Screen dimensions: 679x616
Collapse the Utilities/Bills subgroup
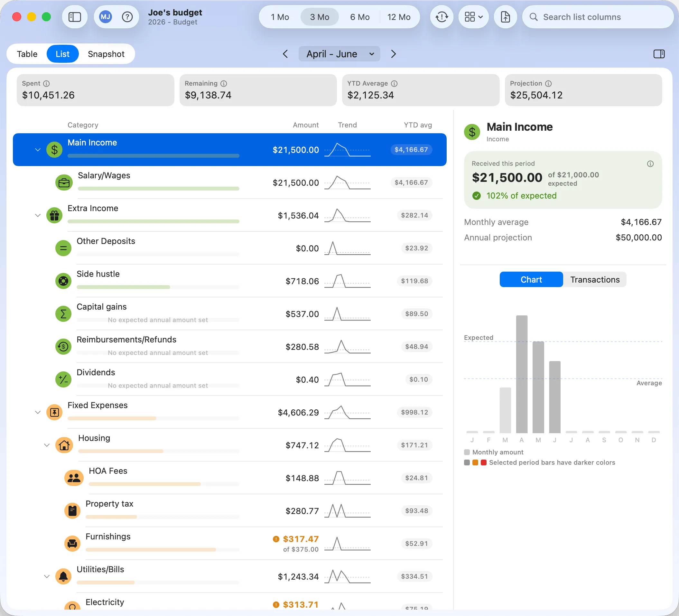click(47, 577)
